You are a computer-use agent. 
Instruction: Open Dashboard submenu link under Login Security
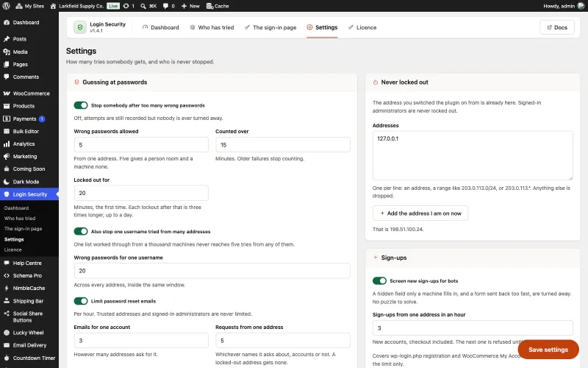pyautogui.click(x=16, y=208)
